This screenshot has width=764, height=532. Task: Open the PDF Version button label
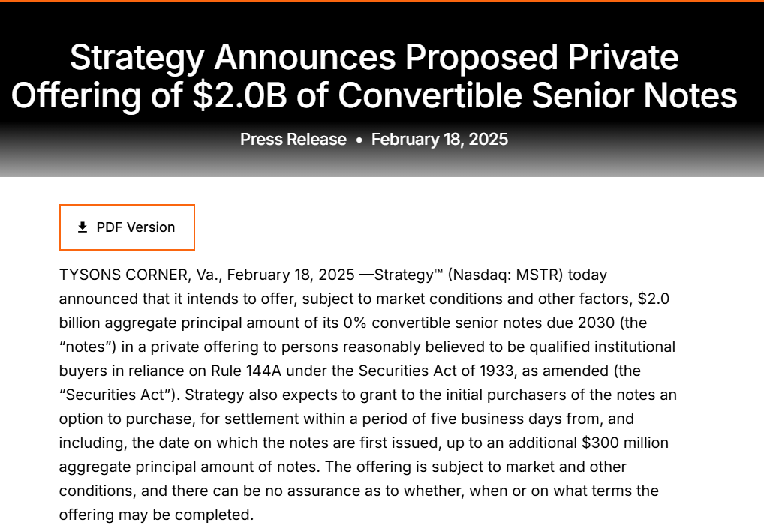click(x=136, y=227)
